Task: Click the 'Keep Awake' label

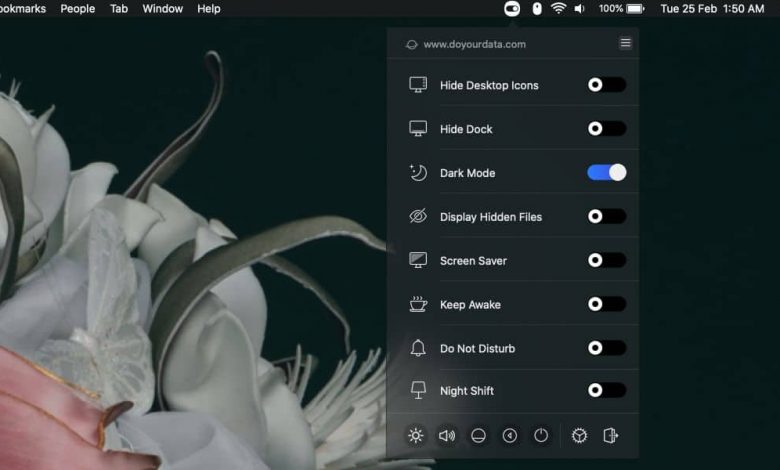Action: point(470,304)
